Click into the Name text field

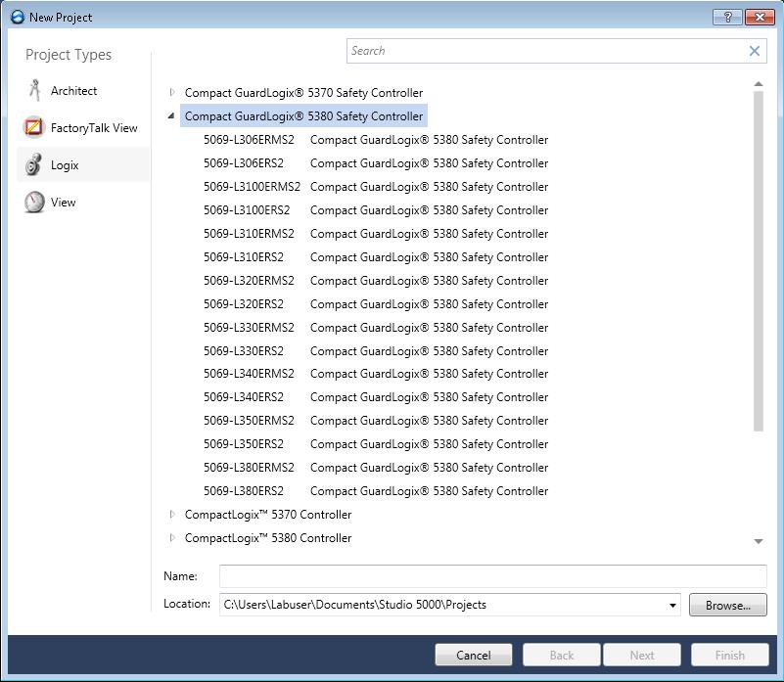coord(492,576)
